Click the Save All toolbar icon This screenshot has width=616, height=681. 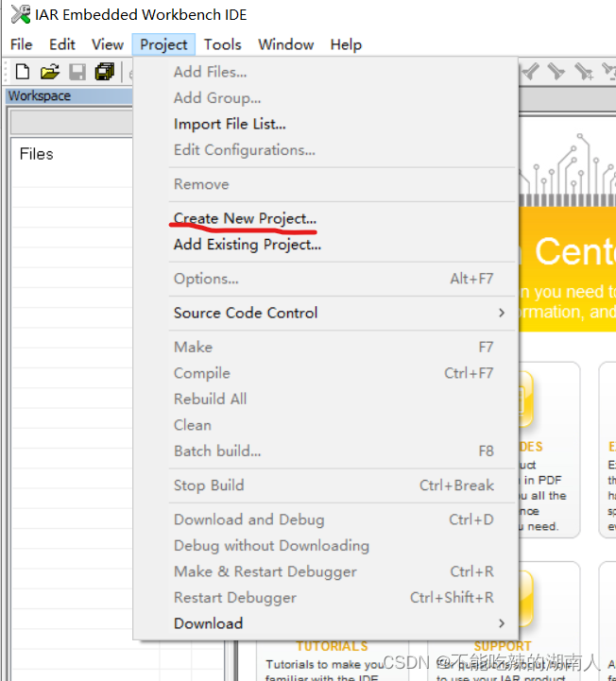[x=105, y=72]
